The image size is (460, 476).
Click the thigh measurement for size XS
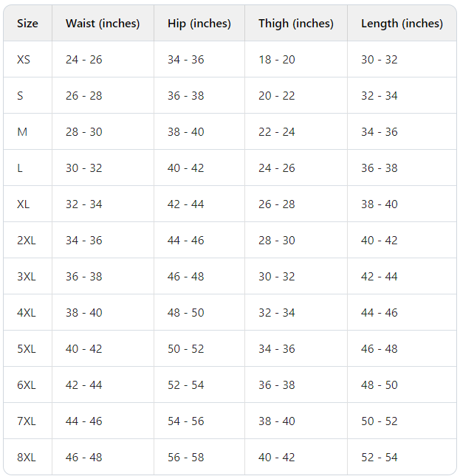click(277, 60)
